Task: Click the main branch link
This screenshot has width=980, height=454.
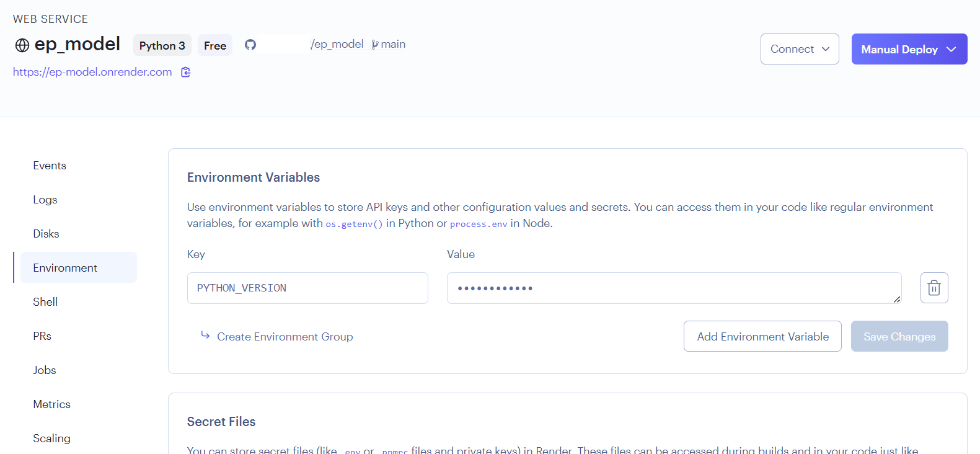Action: 393,44
